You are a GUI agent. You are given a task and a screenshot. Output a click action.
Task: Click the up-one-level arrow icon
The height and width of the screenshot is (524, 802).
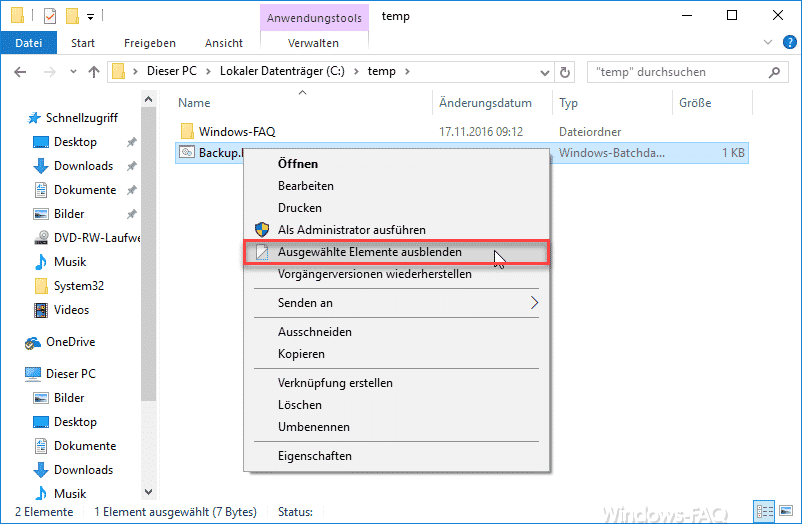94,72
